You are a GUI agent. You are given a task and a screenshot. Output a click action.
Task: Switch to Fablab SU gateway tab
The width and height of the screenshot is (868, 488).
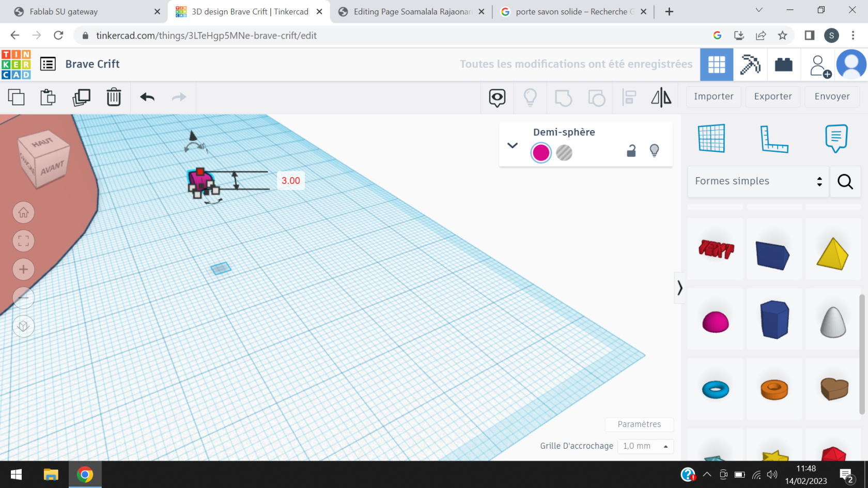tap(83, 12)
